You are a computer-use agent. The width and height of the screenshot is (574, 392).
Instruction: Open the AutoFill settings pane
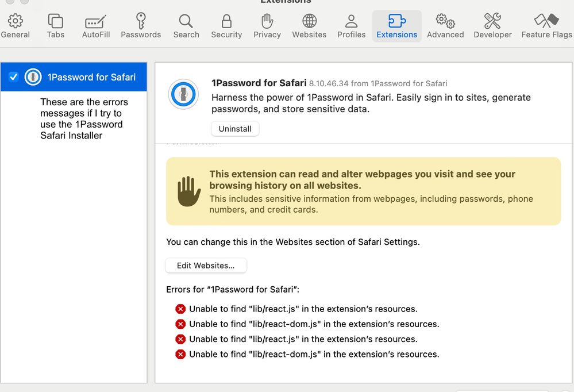click(x=96, y=26)
